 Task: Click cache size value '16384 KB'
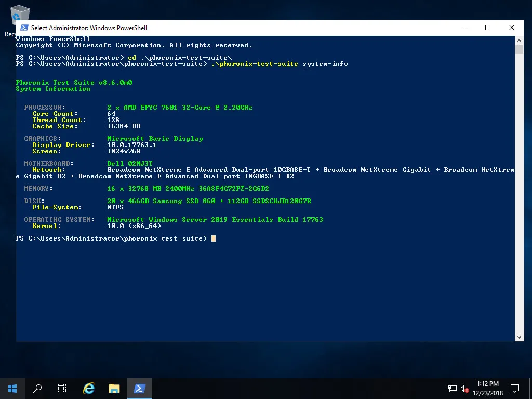click(x=124, y=126)
